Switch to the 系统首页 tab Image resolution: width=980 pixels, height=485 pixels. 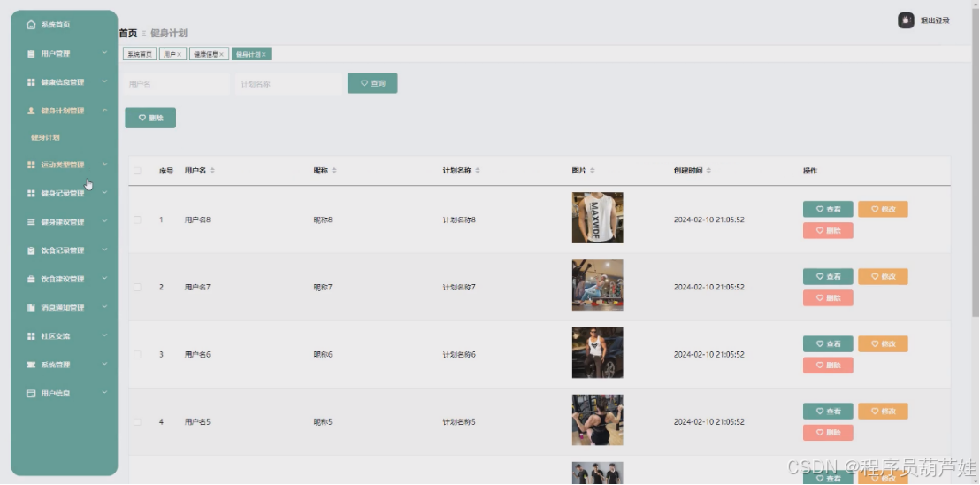(140, 55)
